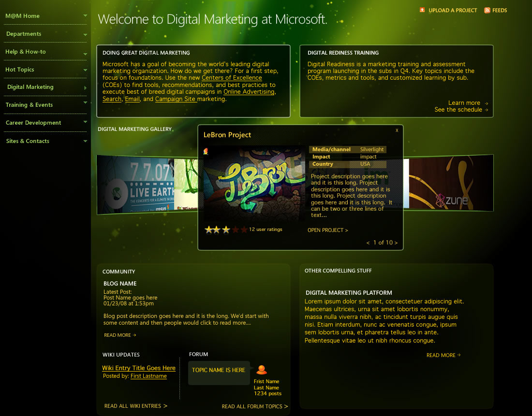
Task: Click the orange RSS feeds icon
Action: click(487, 10)
